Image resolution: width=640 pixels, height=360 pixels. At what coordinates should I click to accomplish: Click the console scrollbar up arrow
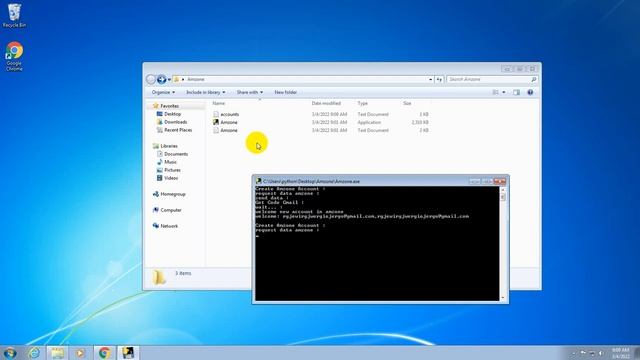click(x=503, y=189)
